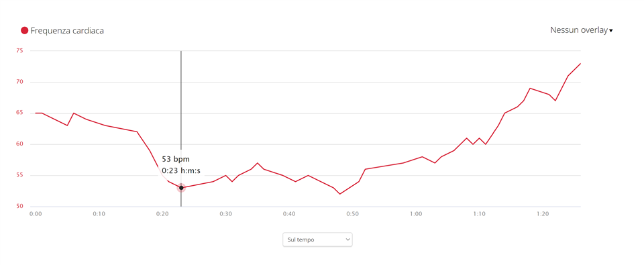Click the 60 value on heart-rate axis

(x=20, y=144)
